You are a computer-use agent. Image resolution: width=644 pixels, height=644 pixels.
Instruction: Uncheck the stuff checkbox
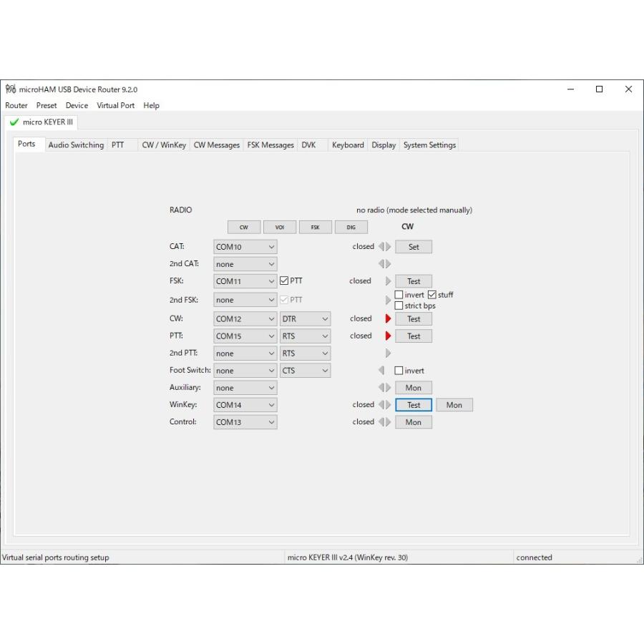tap(431, 295)
